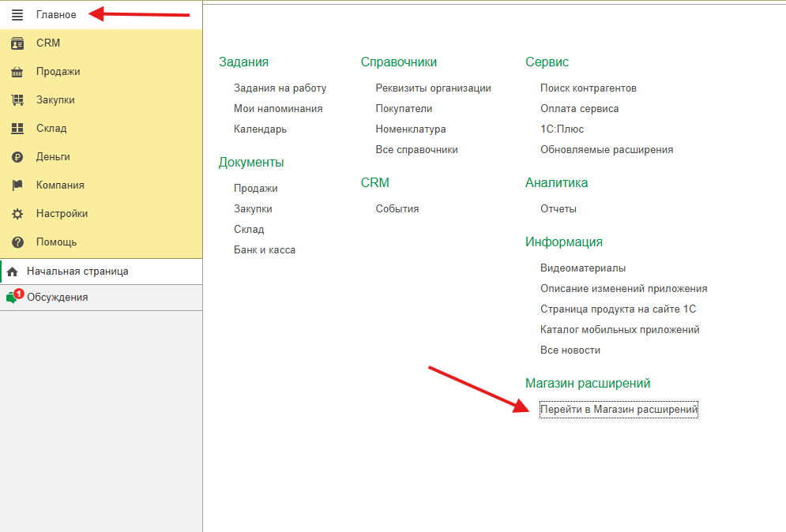
Task: Open Закупки under Документы
Action: [x=253, y=209]
